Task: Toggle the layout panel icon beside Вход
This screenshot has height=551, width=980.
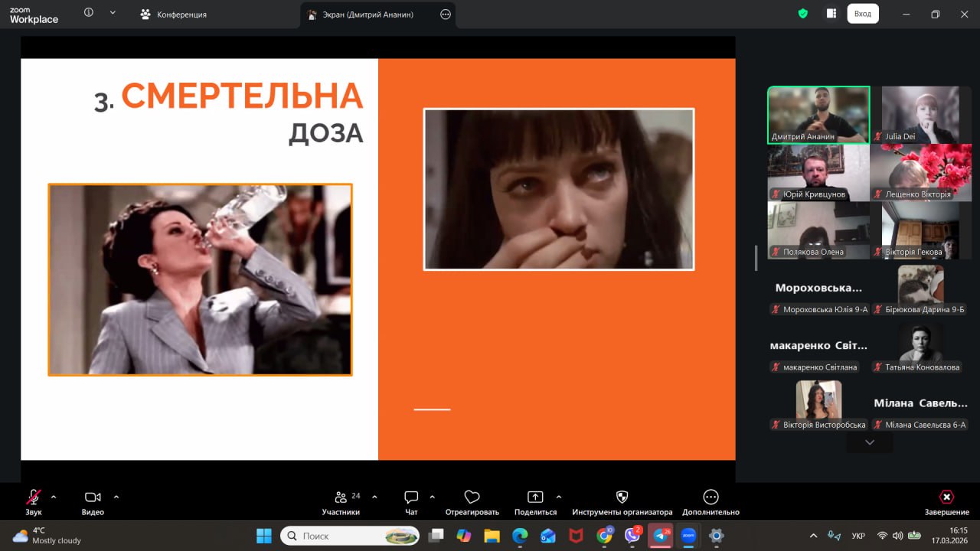Action: (x=831, y=14)
